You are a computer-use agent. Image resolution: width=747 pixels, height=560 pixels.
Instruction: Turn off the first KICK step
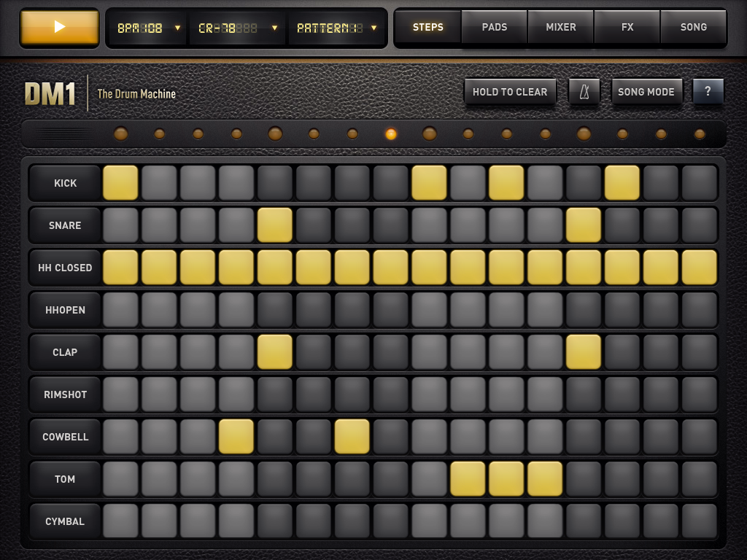pos(120,183)
